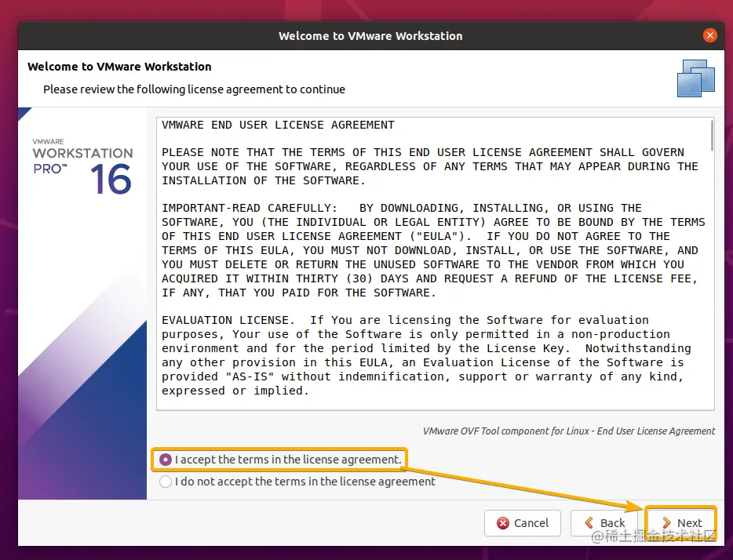This screenshot has width=733, height=560.
Task: Close the installer window with the orange X
Action: click(710, 35)
